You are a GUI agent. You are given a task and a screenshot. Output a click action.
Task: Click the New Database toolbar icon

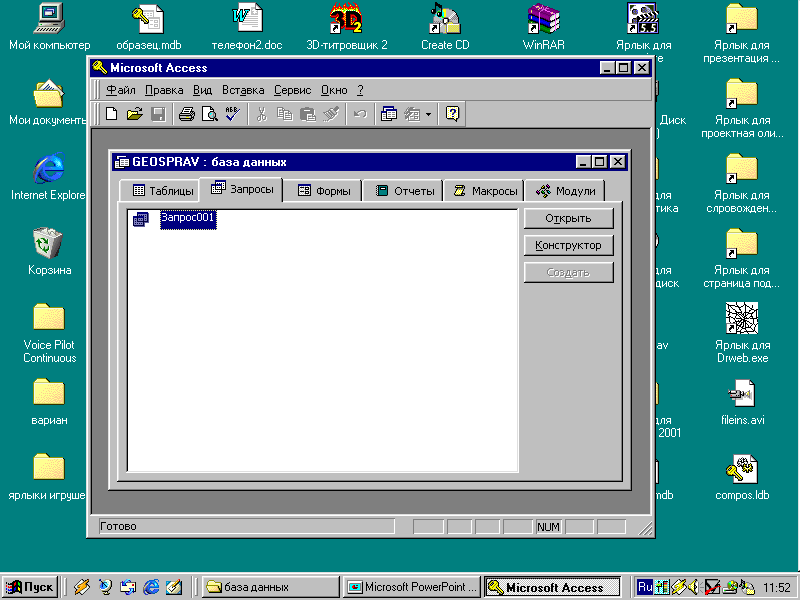[x=111, y=114]
